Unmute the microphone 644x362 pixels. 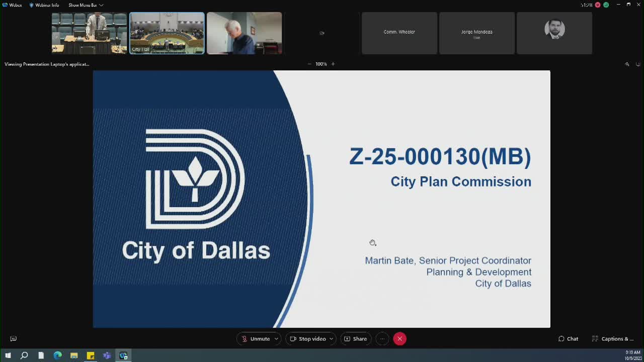(x=256, y=339)
